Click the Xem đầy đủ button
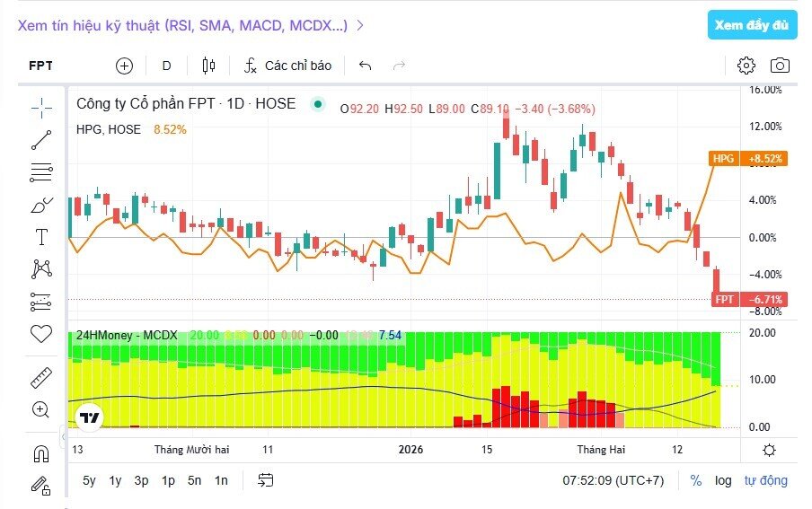Viewport: 812px width, 509px height. (752, 25)
